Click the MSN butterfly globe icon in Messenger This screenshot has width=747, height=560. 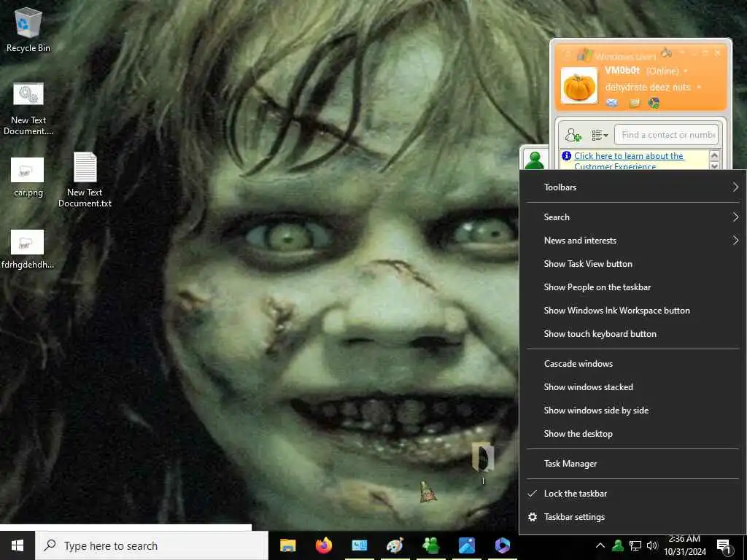(654, 103)
